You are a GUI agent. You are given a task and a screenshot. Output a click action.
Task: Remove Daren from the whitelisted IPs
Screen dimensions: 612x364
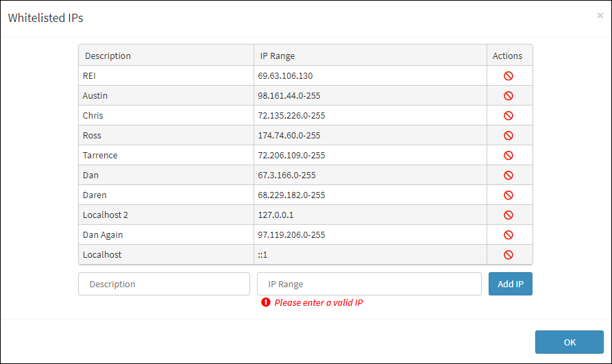click(x=509, y=195)
